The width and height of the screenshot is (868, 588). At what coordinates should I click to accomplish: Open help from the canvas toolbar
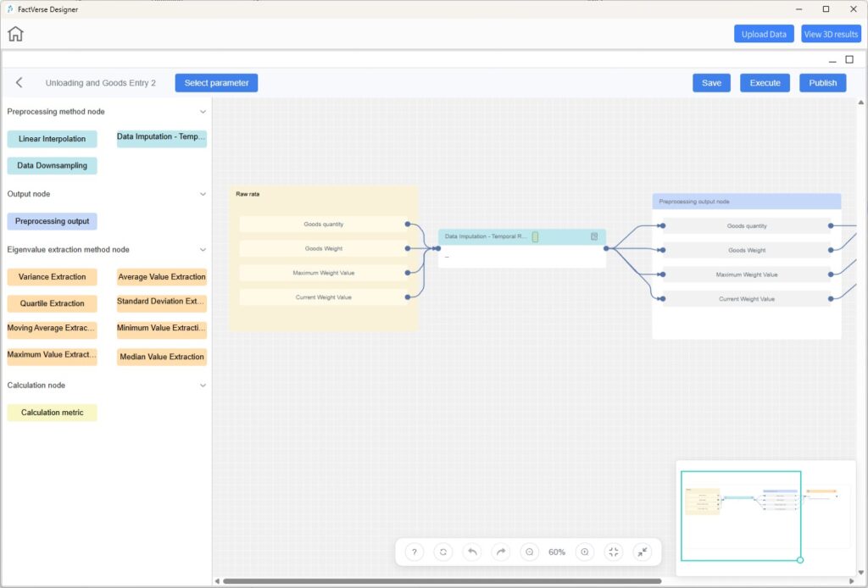point(415,552)
